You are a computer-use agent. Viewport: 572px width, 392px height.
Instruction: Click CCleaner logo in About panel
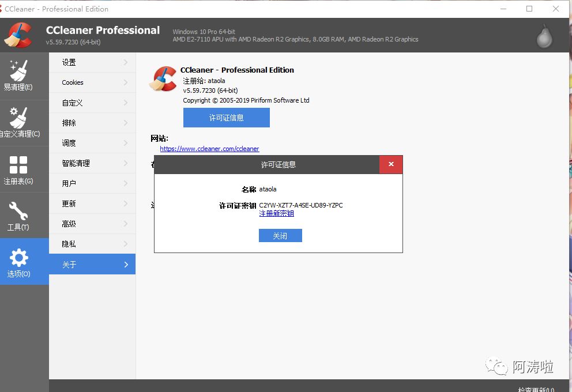163,78
